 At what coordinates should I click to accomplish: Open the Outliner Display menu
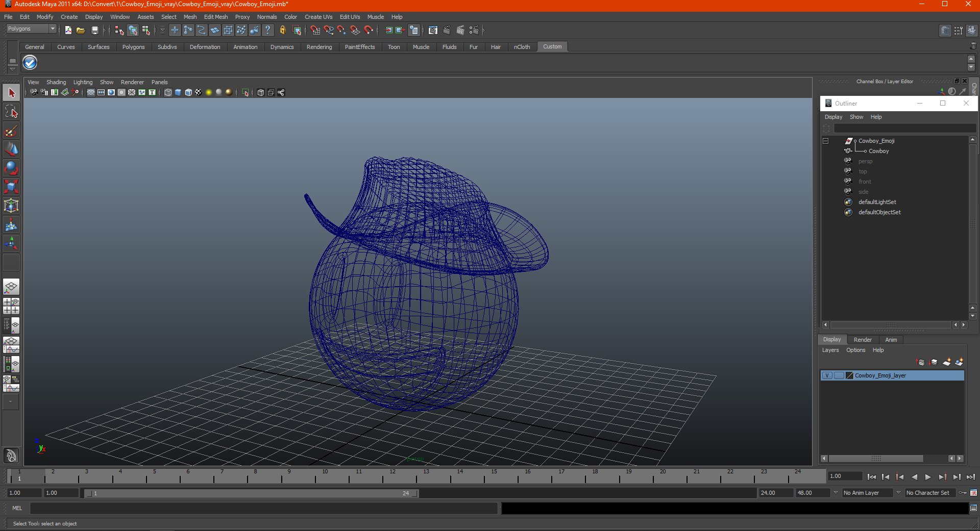click(x=834, y=117)
